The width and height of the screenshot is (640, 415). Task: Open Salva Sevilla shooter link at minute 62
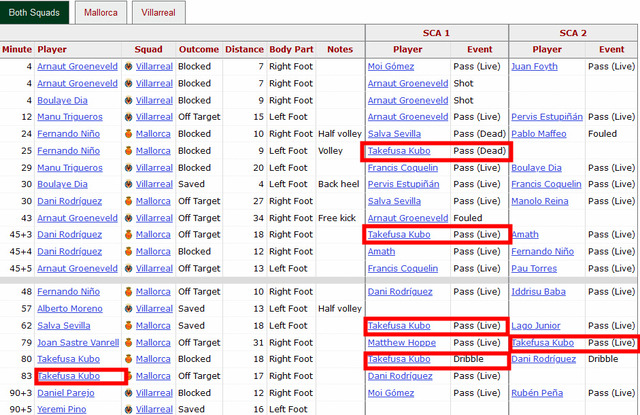[x=64, y=326]
